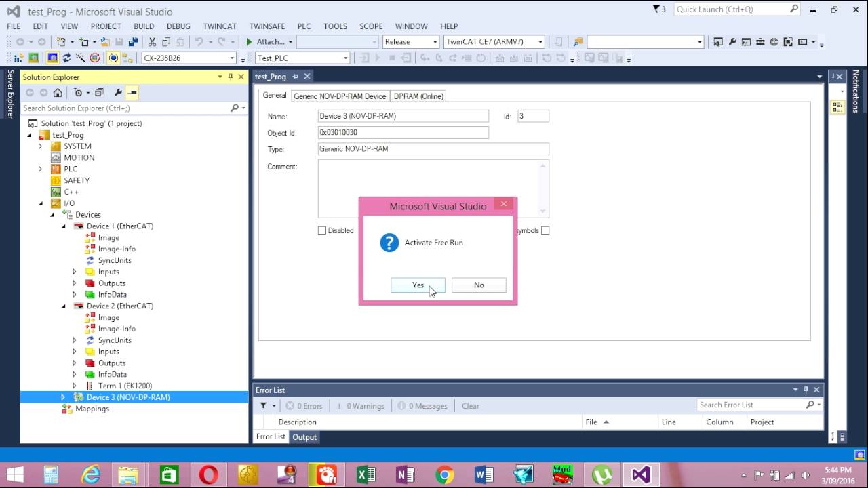Click the Name field containing Device 3 (NOV-DP-RAM)
Image resolution: width=868 pixels, height=488 pixels.
(403, 116)
